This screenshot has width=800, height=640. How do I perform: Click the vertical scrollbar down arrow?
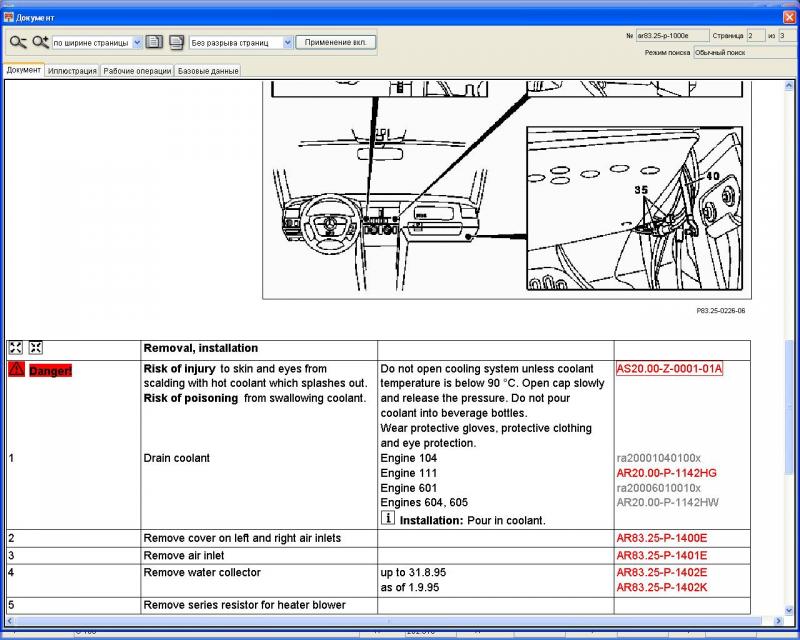(789, 609)
